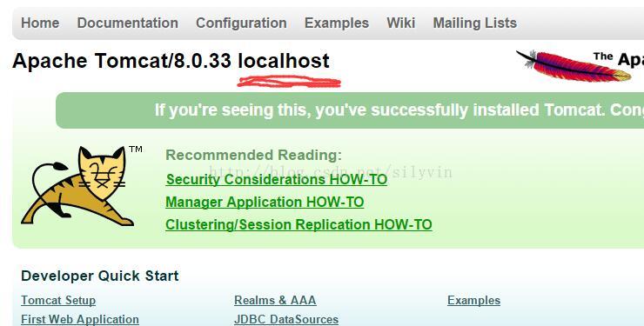The width and height of the screenshot is (644, 326).
Task: Open the Documentation navigation item
Action: click(127, 23)
